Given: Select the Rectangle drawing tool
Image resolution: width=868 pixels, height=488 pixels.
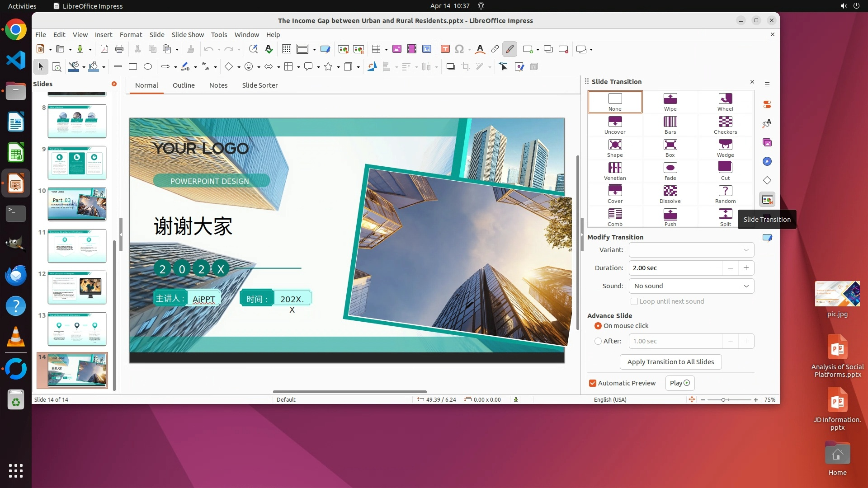Looking at the screenshot, I should pyautogui.click(x=133, y=67).
